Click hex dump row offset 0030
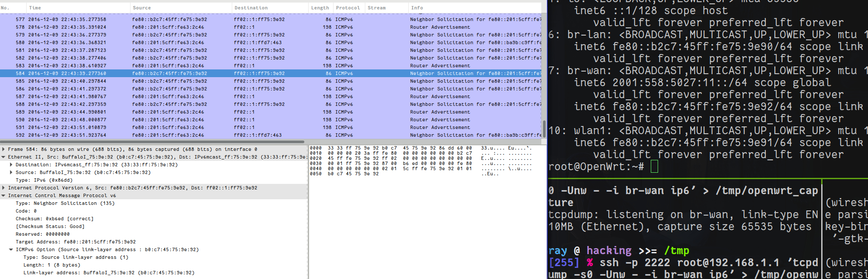The image size is (868, 279). tap(421, 163)
